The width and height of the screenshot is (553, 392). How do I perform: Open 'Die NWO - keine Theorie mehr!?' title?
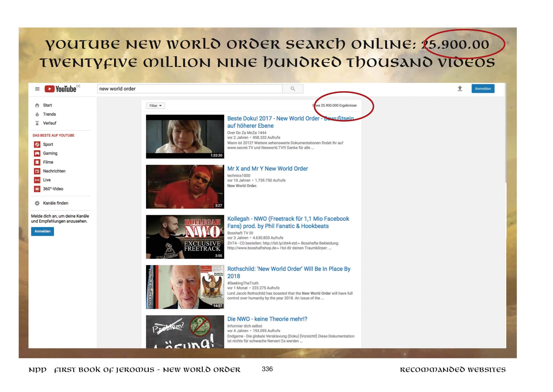pyautogui.click(x=267, y=319)
